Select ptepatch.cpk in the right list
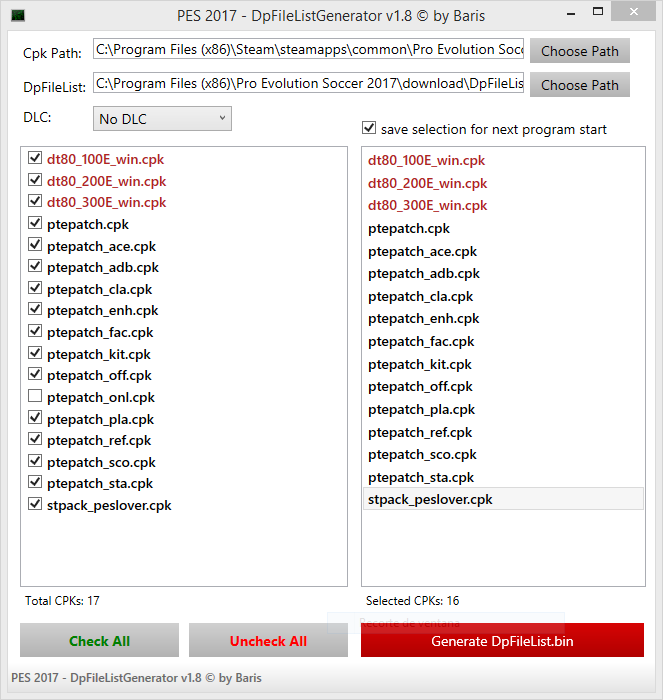 pyautogui.click(x=503, y=229)
